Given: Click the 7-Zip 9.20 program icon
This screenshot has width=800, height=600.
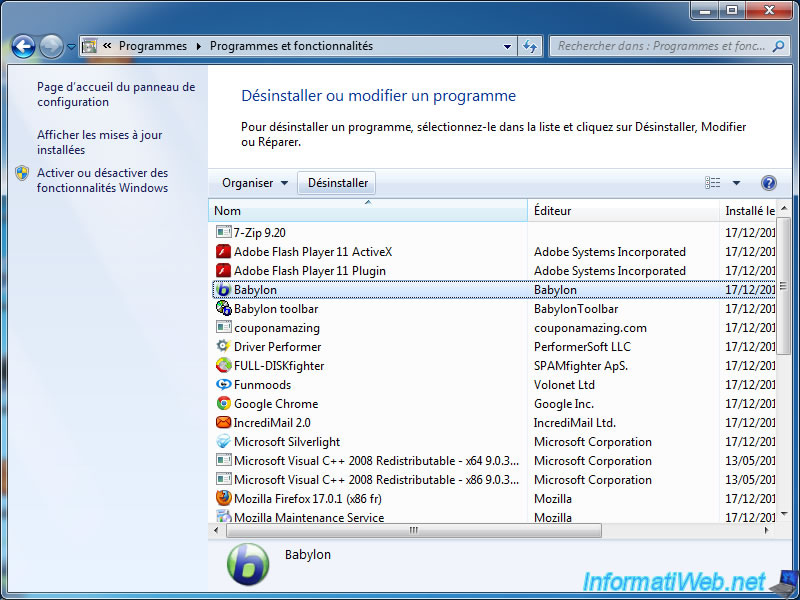Looking at the screenshot, I should [x=223, y=232].
